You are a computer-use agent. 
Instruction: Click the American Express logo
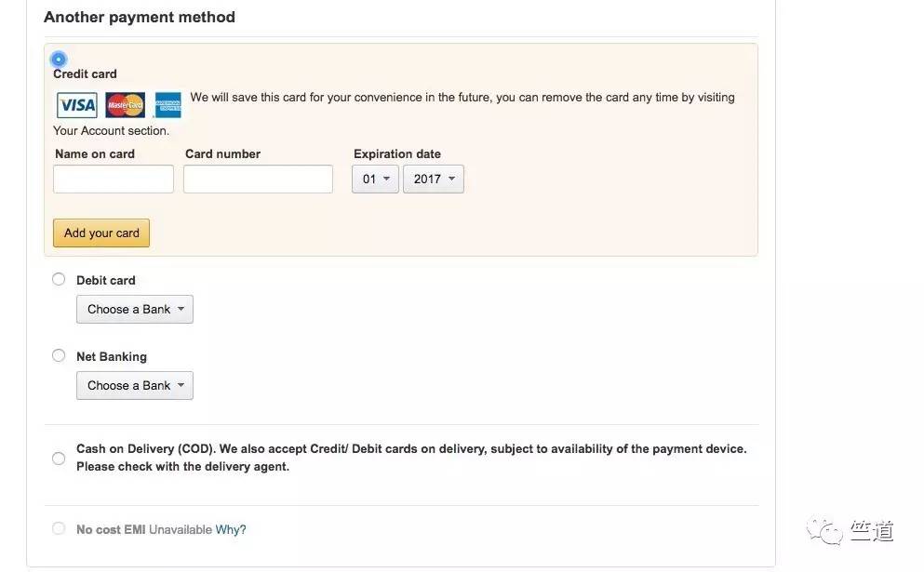(x=168, y=105)
